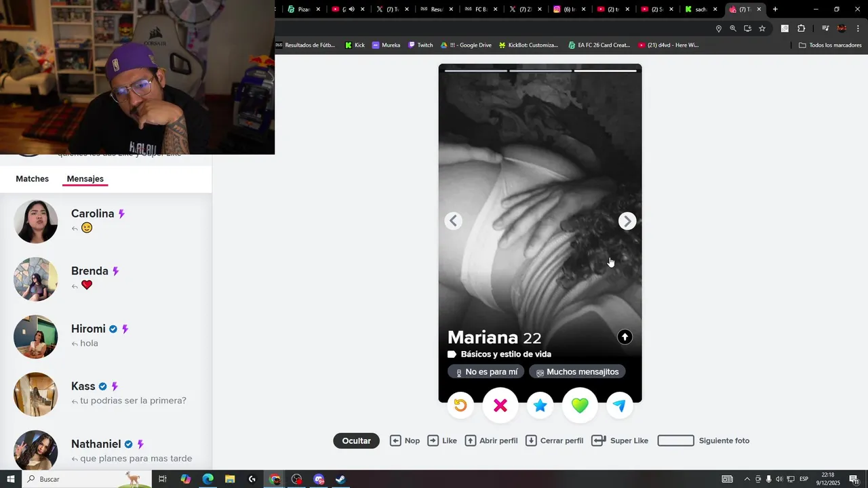Bookmark this page with the star icon
This screenshot has height=488, width=868.
(762, 28)
